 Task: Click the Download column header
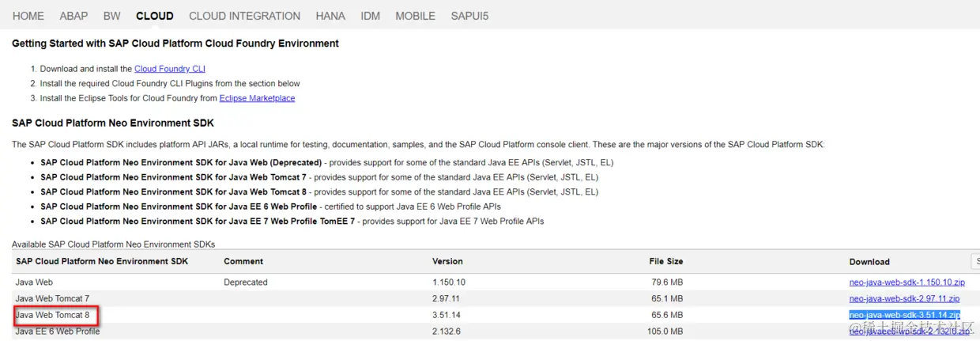click(869, 262)
